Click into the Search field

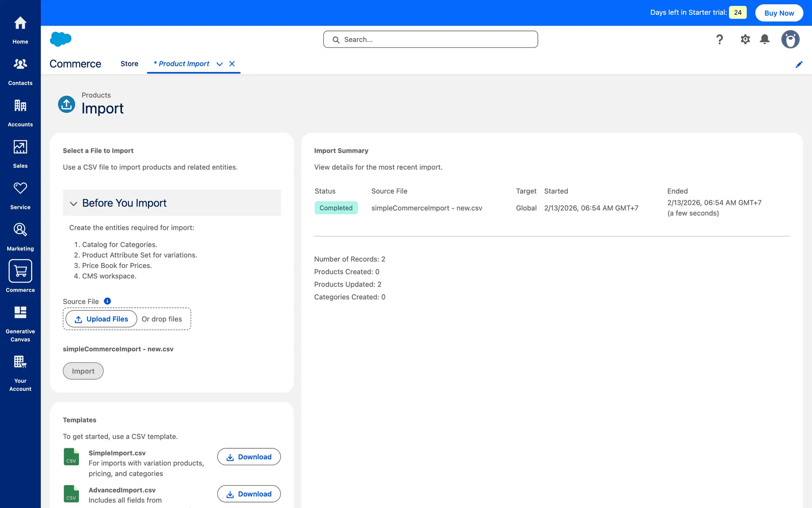point(431,39)
